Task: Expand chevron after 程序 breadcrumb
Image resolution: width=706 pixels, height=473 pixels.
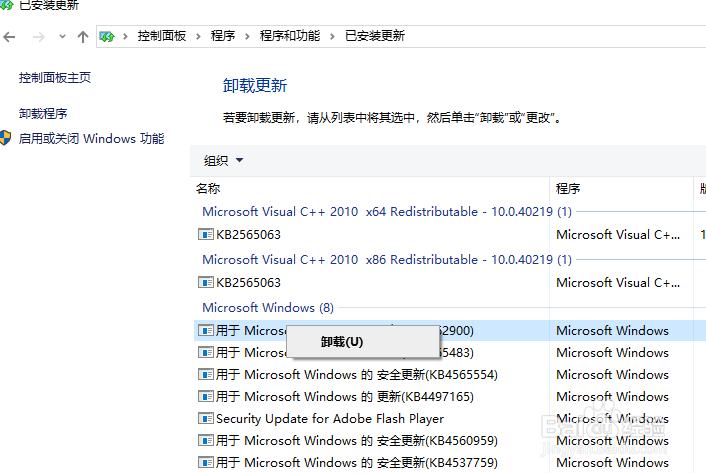Action: [x=247, y=36]
